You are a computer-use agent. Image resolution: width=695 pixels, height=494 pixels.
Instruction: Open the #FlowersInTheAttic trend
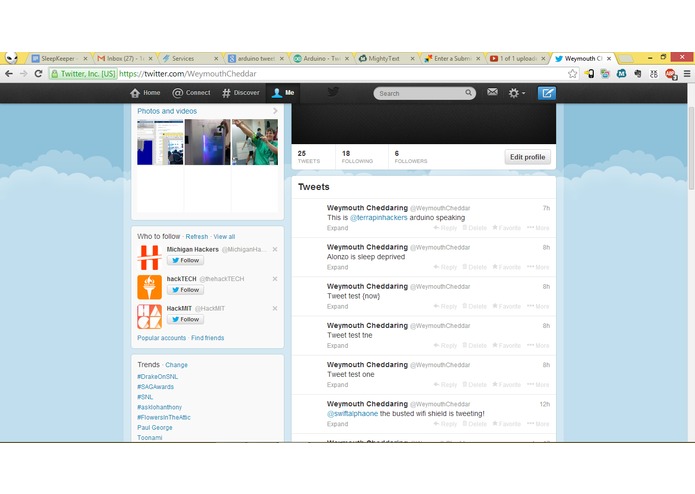[x=164, y=417]
